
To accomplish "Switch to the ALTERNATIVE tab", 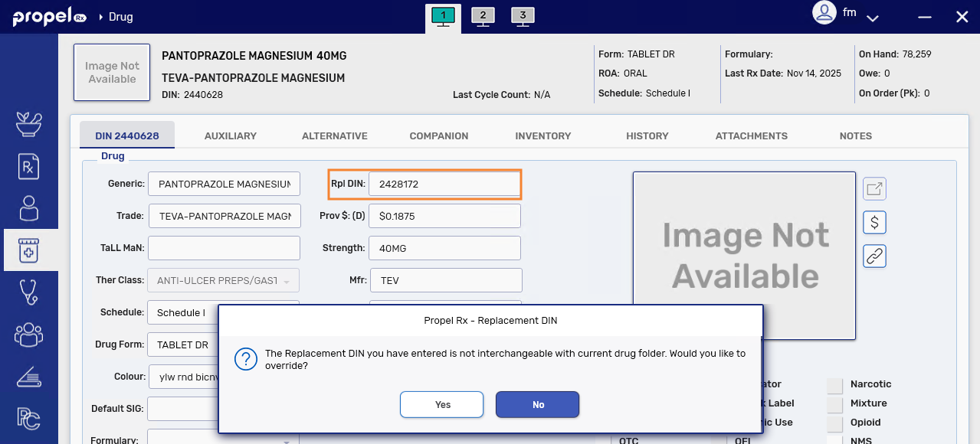I will point(334,135).
